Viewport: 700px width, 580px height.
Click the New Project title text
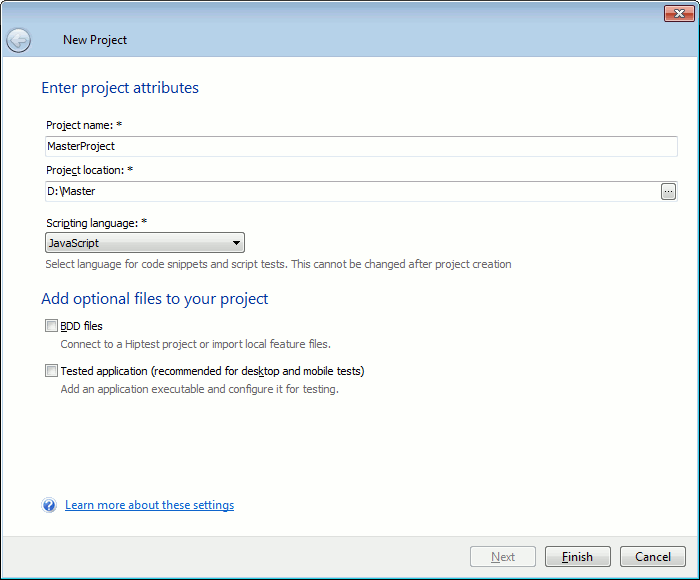pos(95,40)
